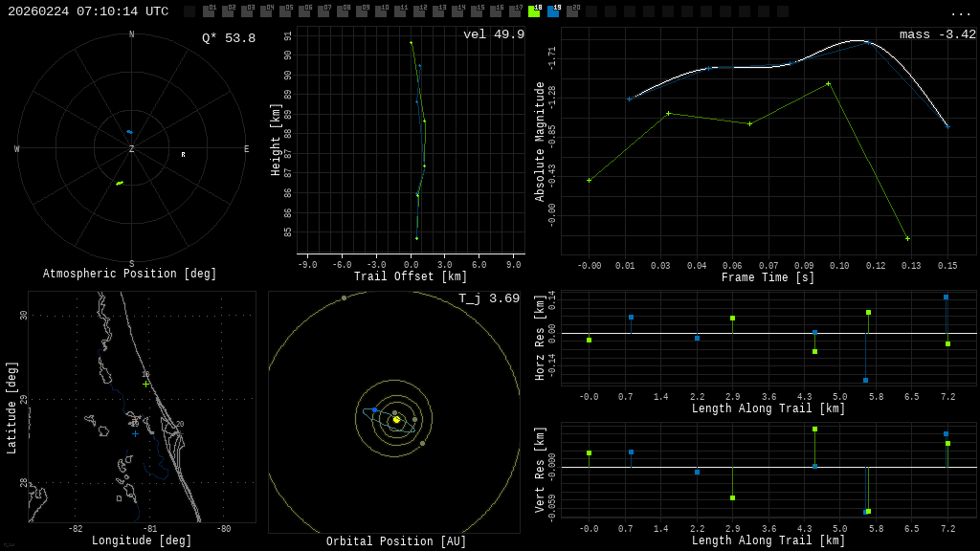The height and width of the screenshot is (551, 980).
Task: Click the Q* 53.8 readout
Action: (x=228, y=38)
